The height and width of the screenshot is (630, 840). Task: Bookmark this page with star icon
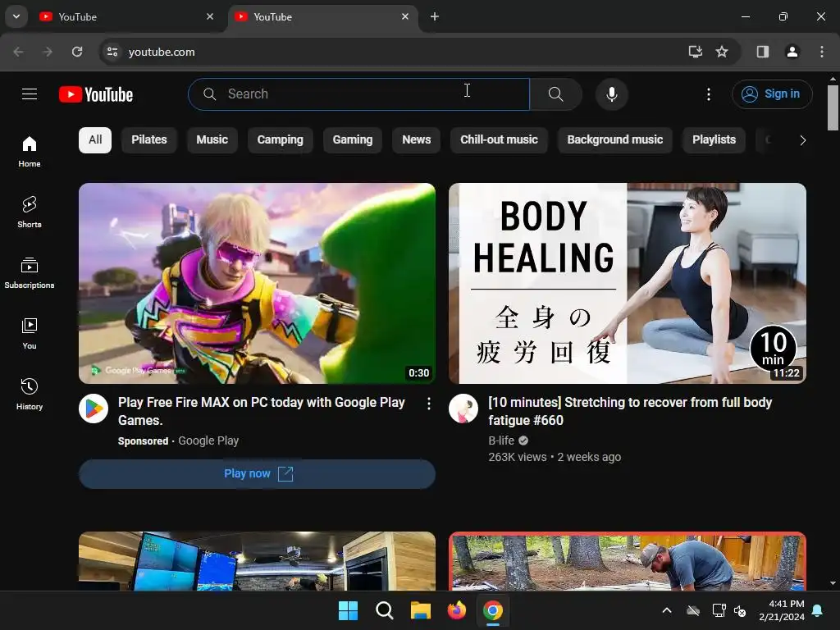click(722, 52)
